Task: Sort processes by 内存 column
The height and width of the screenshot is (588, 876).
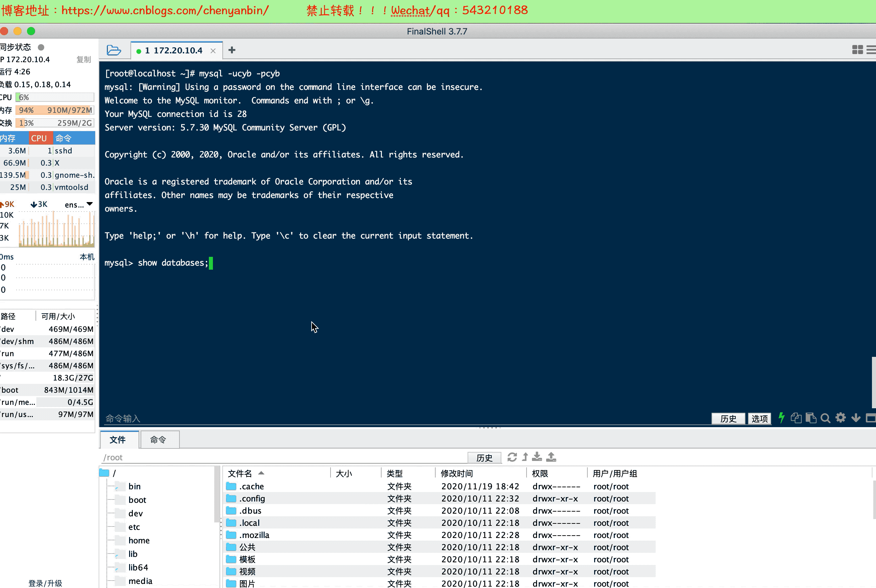Action: click(x=14, y=138)
